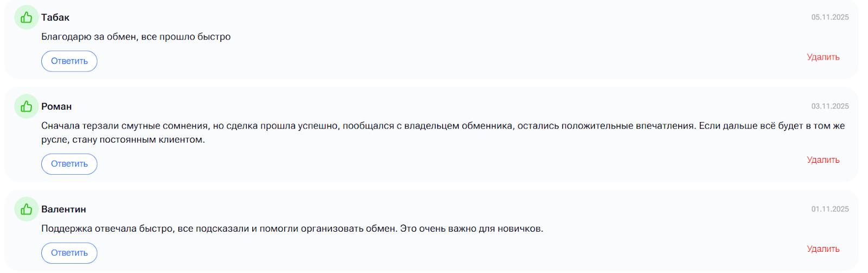Click the thumbs-up icon beside Роман
Image resolution: width=868 pixels, height=273 pixels.
(26, 106)
